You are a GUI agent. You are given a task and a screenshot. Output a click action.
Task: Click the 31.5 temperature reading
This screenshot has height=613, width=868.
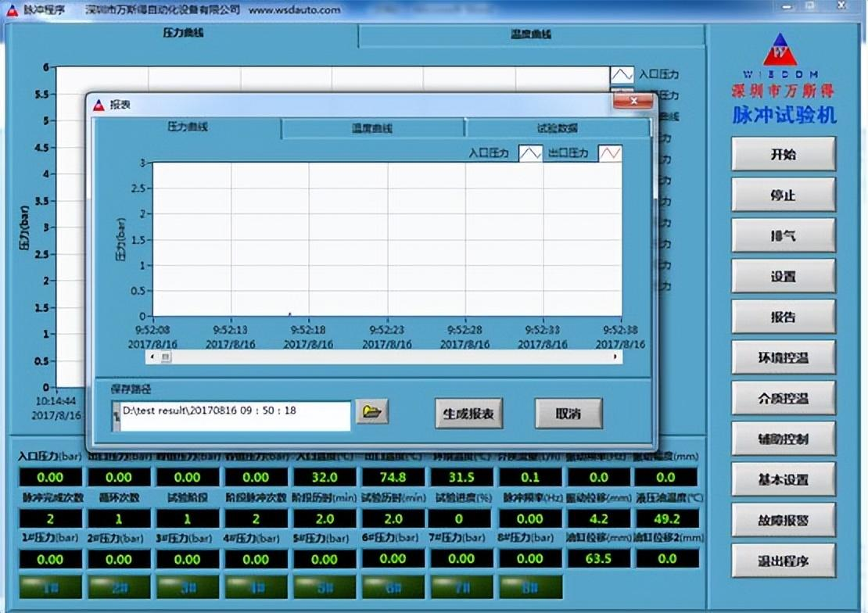(461, 477)
